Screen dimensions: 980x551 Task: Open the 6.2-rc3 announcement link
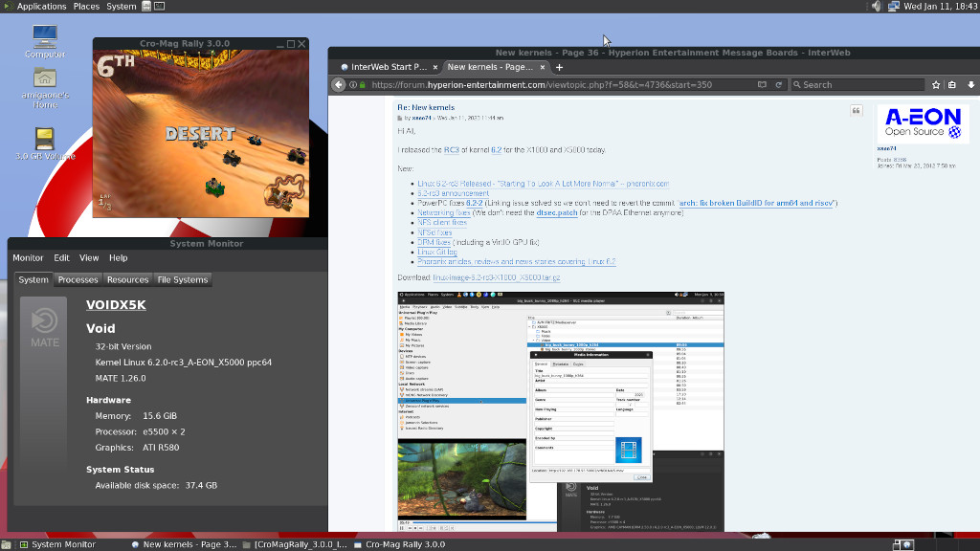(x=453, y=193)
